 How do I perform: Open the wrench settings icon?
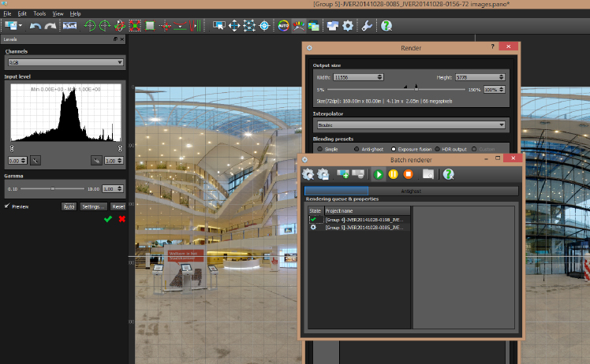tap(367, 26)
